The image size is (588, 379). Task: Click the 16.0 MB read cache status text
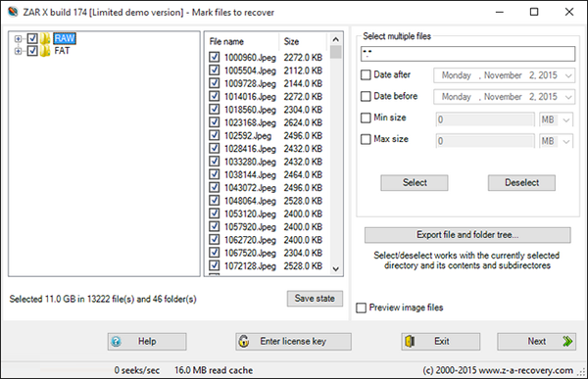click(x=214, y=370)
